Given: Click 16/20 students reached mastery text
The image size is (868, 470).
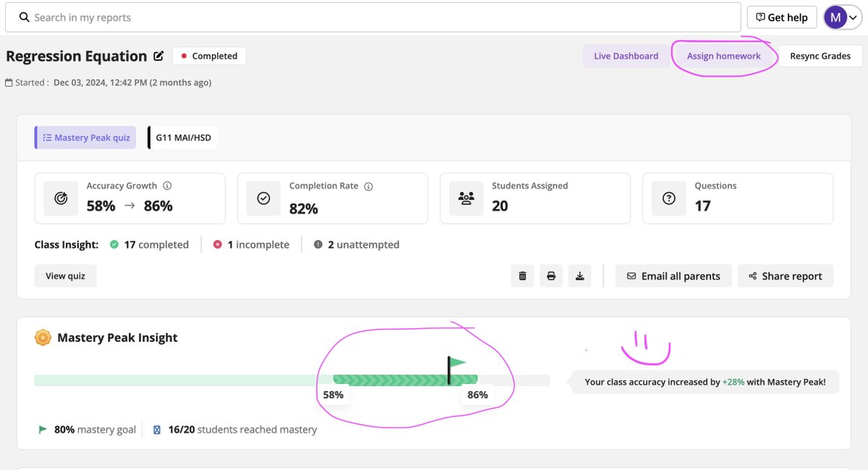Looking at the screenshot, I should 242,430.
